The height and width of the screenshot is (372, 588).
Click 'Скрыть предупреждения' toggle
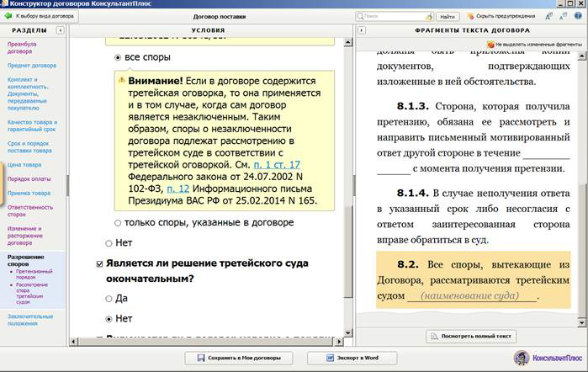coord(501,16)
